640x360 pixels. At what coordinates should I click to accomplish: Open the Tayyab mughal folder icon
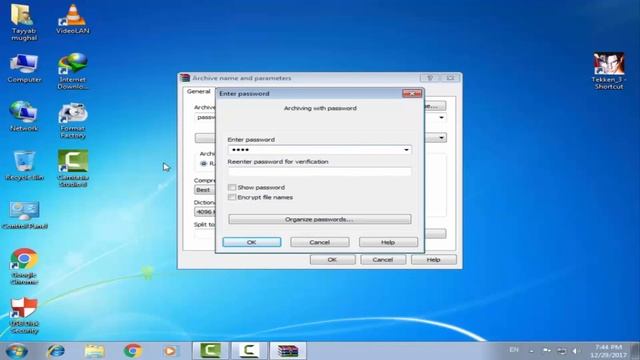coord(24,22)
